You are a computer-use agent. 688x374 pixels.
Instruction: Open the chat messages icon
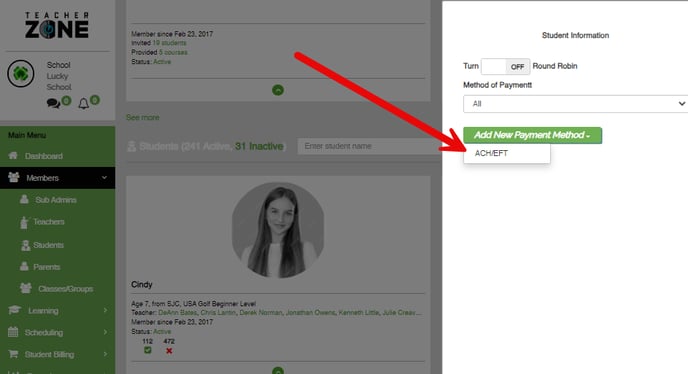point(53,104)
